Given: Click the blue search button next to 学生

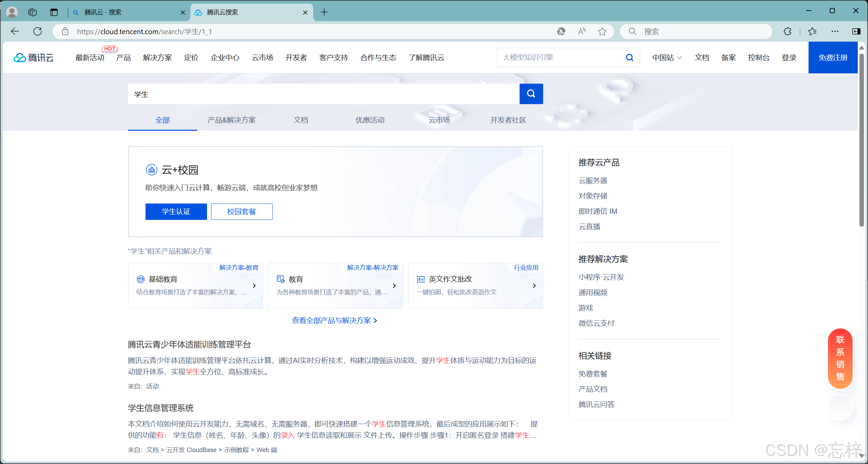Looking at the screenshot, I should (531, 94).
